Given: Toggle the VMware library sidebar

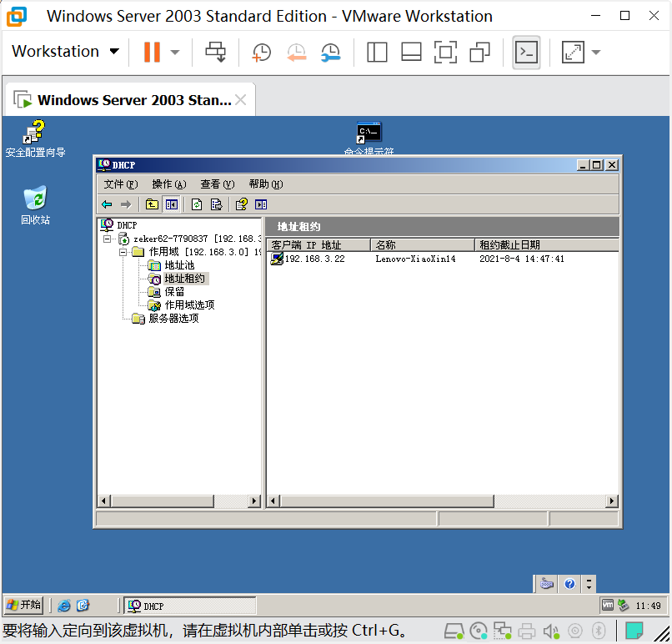Looking at the screenshot, I should pyautogui.click(x=377, y=53).
